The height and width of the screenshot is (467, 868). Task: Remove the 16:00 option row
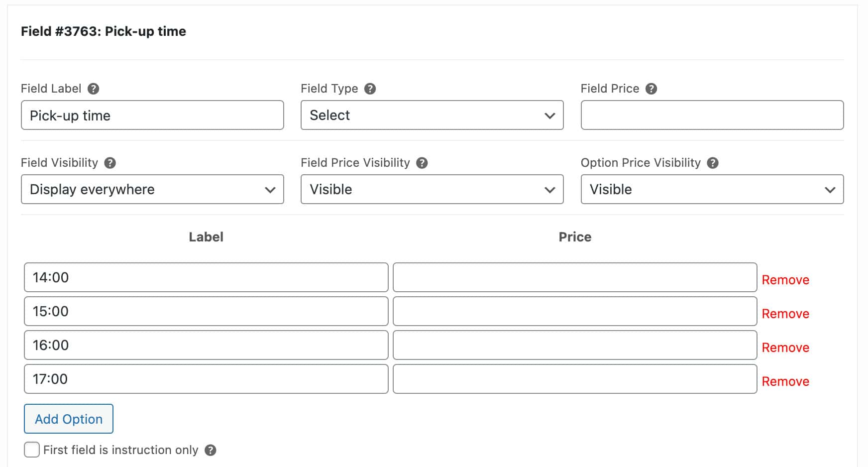coord(785,348)
